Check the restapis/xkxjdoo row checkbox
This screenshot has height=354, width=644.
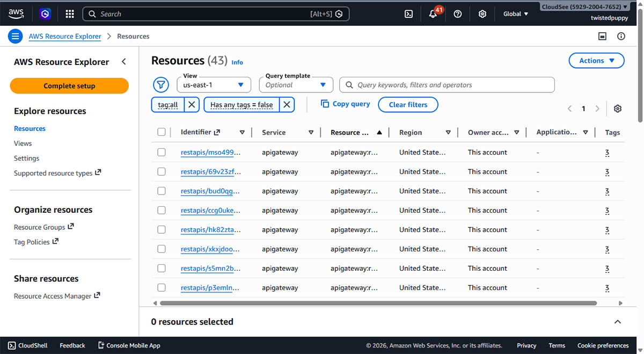162,249
